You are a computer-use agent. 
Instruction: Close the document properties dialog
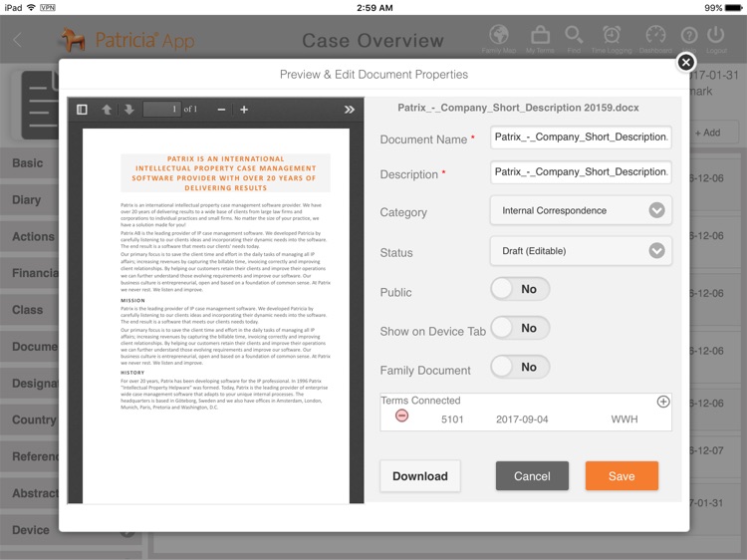pyautogui.click(x=685, y=62)
